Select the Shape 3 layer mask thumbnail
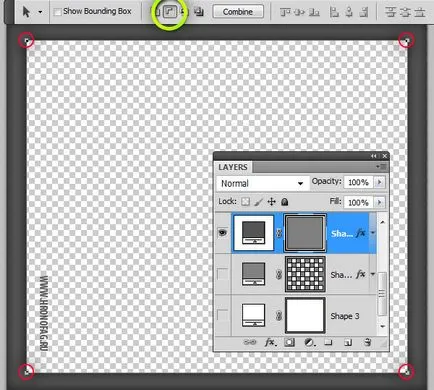 pyautogui.click(x=305, y=315)
